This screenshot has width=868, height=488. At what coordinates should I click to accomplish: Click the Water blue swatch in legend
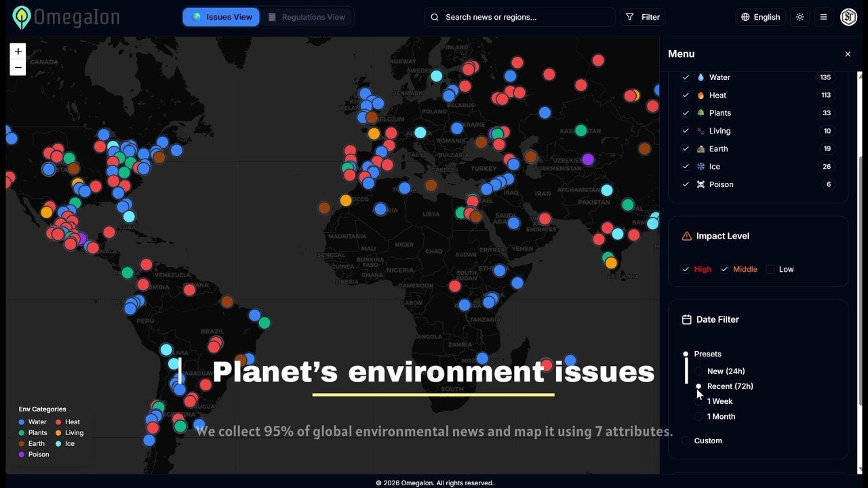pos(23,422)
